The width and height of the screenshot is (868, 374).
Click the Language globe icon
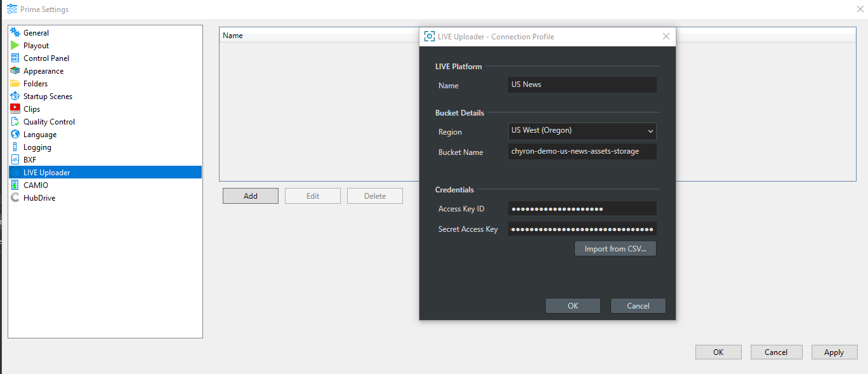(x=15, y=134)
